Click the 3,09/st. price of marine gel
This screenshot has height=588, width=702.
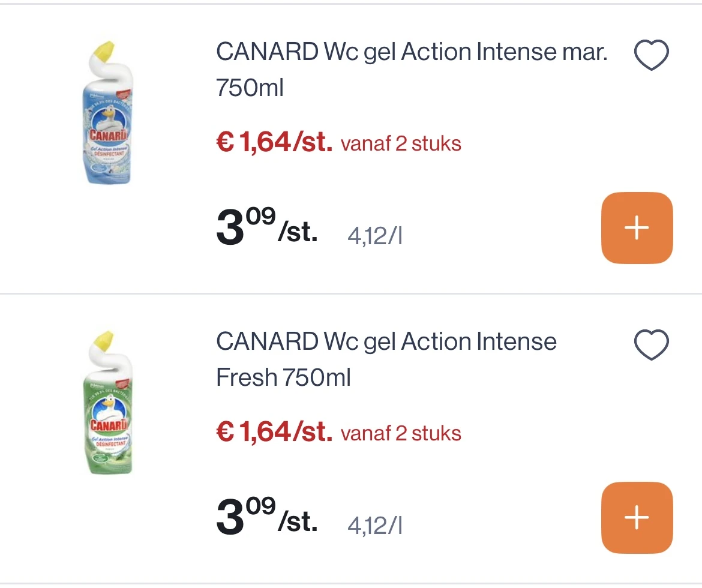click(x=266, y=229)
